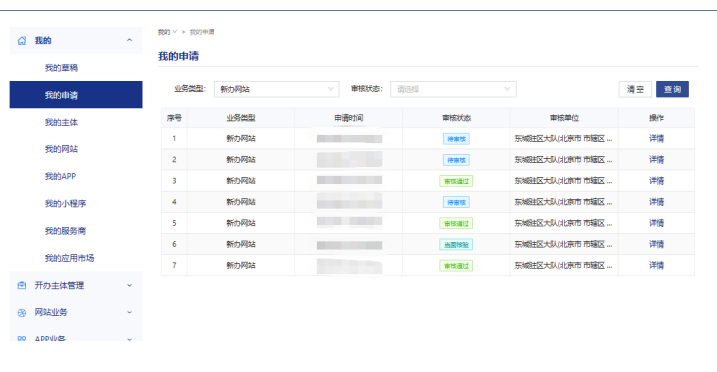Open 我的网站 in the sidebar
This screenshot has height=372, width=717.
[61, 149]
